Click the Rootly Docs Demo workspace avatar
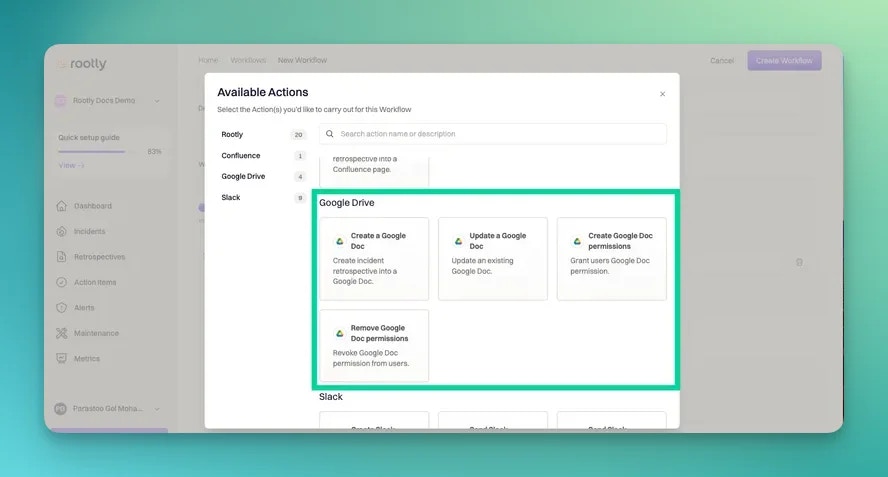Image resolution: width=888 pixels, height=477 pixels. pyautogui.click(x=61, y=101)
